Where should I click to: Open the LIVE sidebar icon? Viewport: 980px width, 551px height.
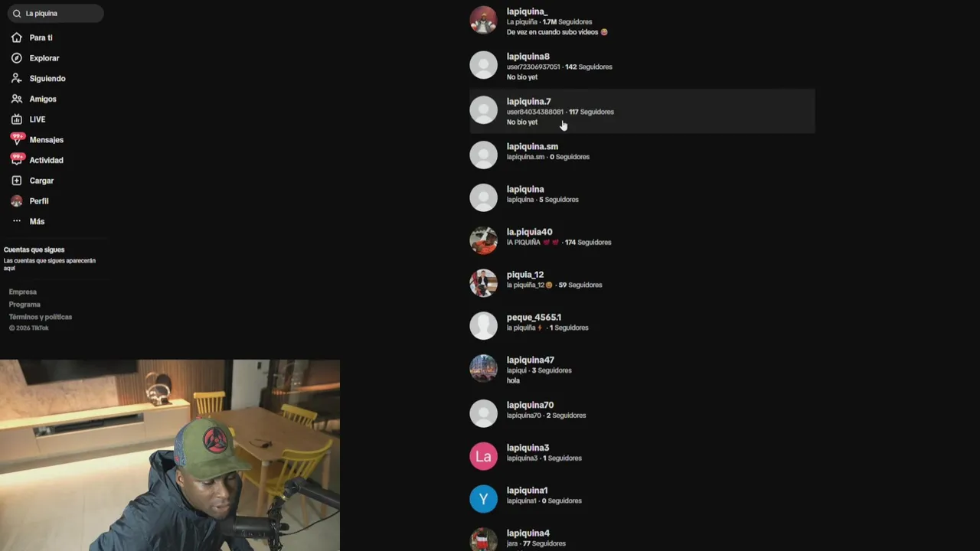click(17, 119)
